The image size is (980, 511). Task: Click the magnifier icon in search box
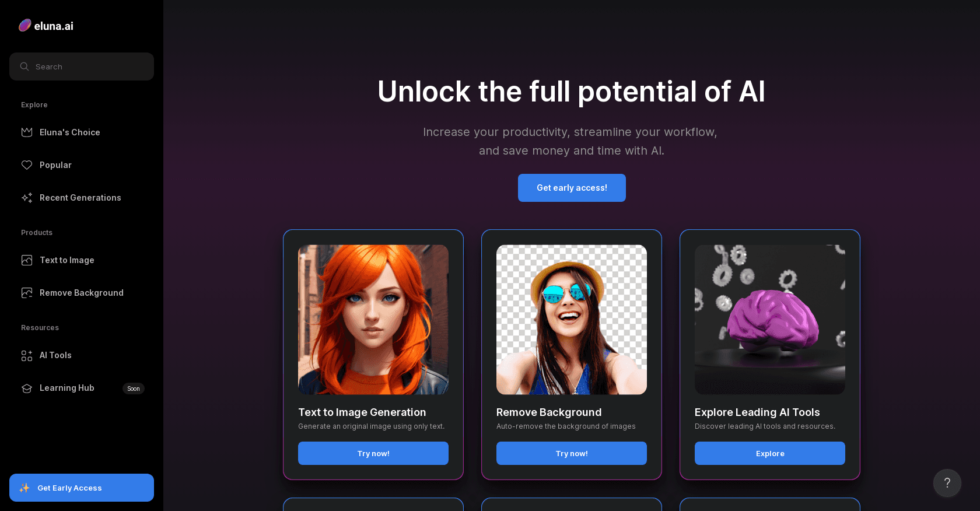pyautogui.click(x=24, y=66)
